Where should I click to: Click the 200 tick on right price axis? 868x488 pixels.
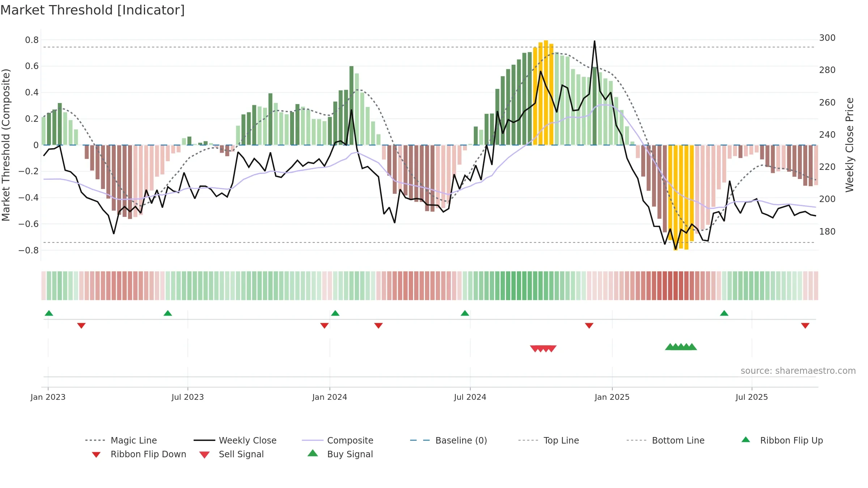tap(827, 199)
